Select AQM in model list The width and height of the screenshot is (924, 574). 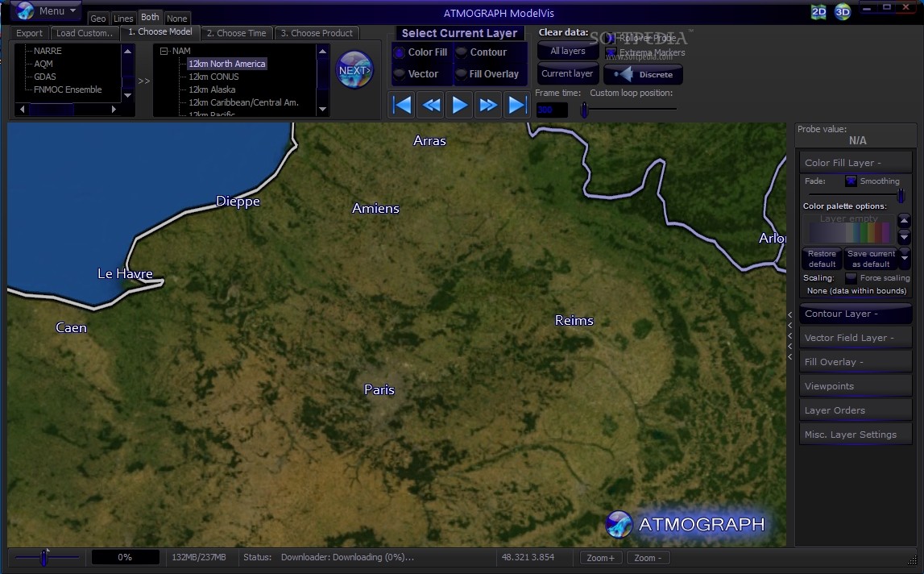[x=43, y=64]
